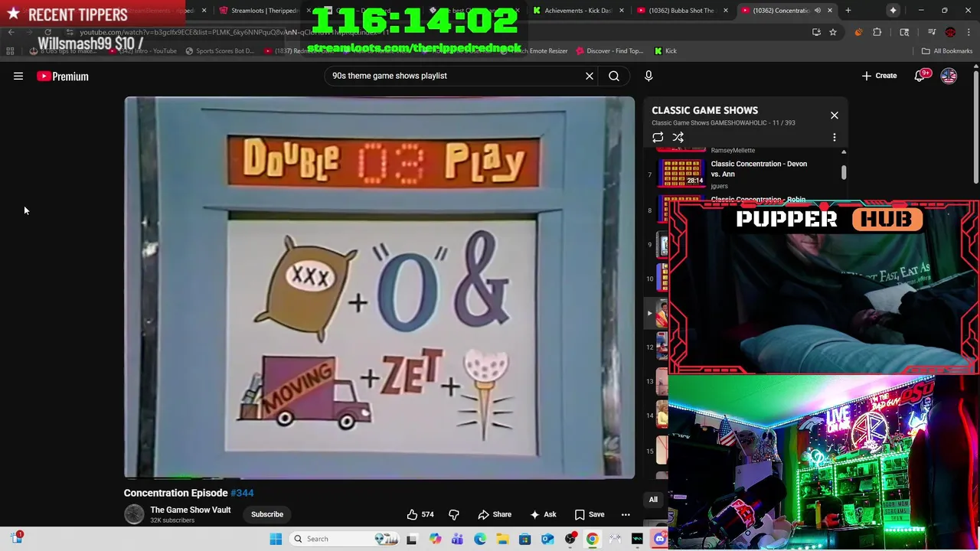Open a new browser tab
This screenshot has height=551, width=980.
(848, 11)
